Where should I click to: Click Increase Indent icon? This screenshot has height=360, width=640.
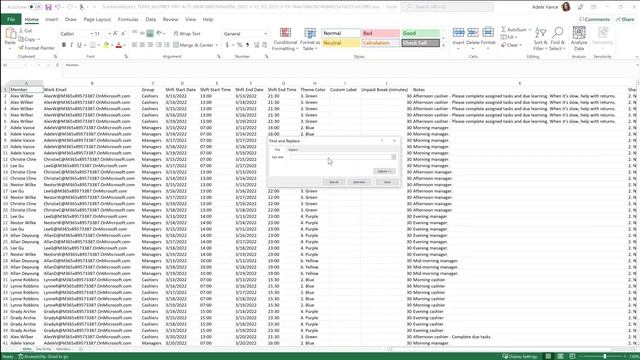click(167, 45)
